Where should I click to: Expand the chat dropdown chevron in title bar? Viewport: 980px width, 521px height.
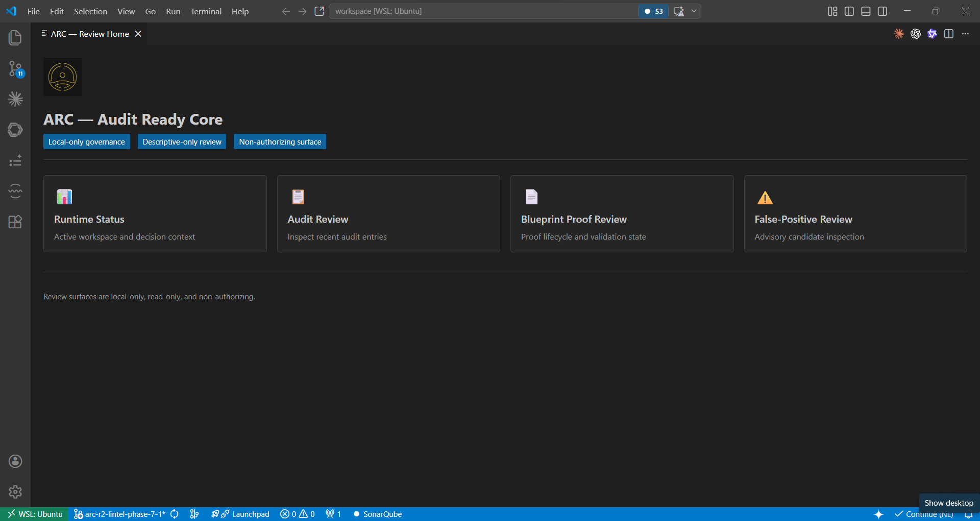pos(694,11)
